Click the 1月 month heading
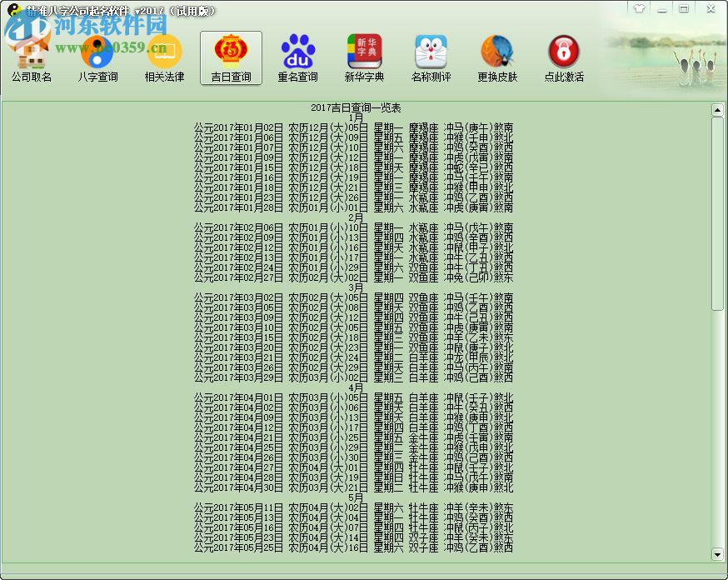 (x=356, y=117)
